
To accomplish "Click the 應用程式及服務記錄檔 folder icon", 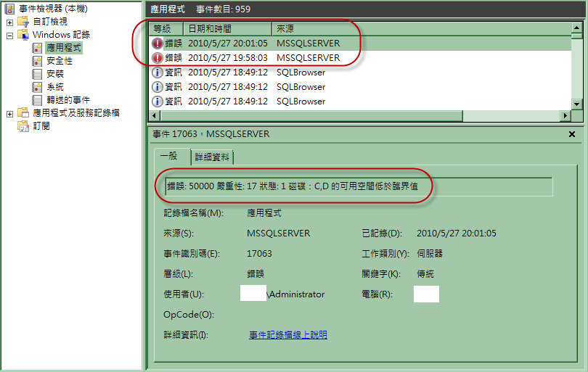I will point(23,113).
